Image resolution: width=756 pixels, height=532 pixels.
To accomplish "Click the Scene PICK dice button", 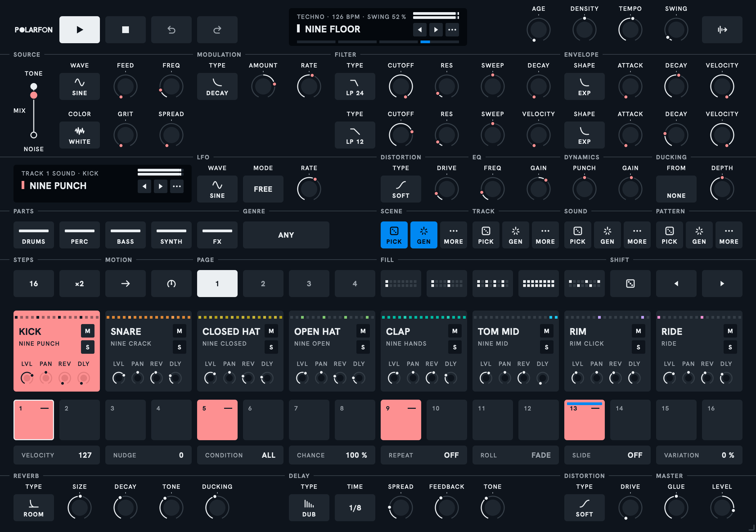I will [x=394, y=235].
